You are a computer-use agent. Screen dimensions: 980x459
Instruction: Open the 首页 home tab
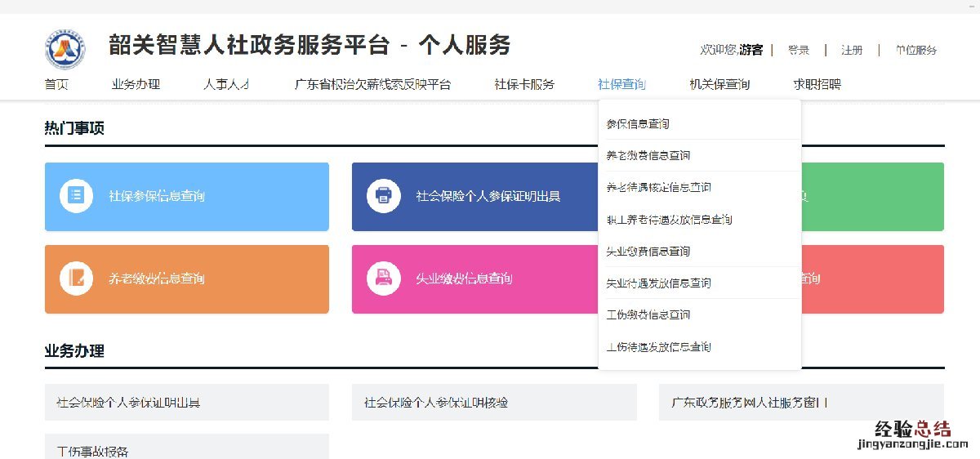click(x=56, y=84)
